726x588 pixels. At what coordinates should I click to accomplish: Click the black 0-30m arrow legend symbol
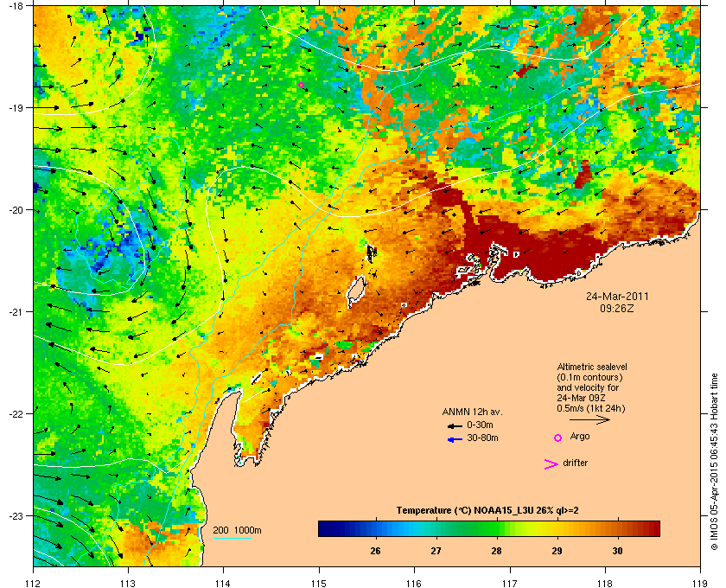455,425
